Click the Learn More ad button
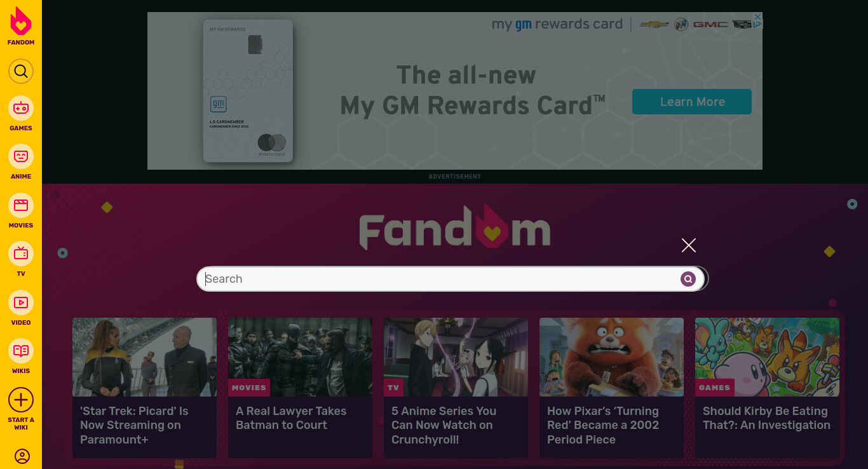Viewport: 868px width, 469px height. point(692,102)
